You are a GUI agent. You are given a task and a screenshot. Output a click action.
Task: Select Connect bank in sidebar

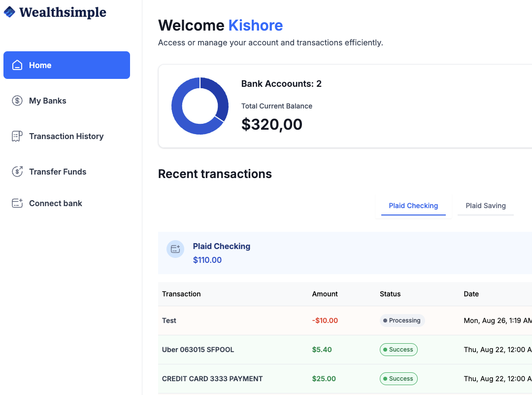click(56, 203)
